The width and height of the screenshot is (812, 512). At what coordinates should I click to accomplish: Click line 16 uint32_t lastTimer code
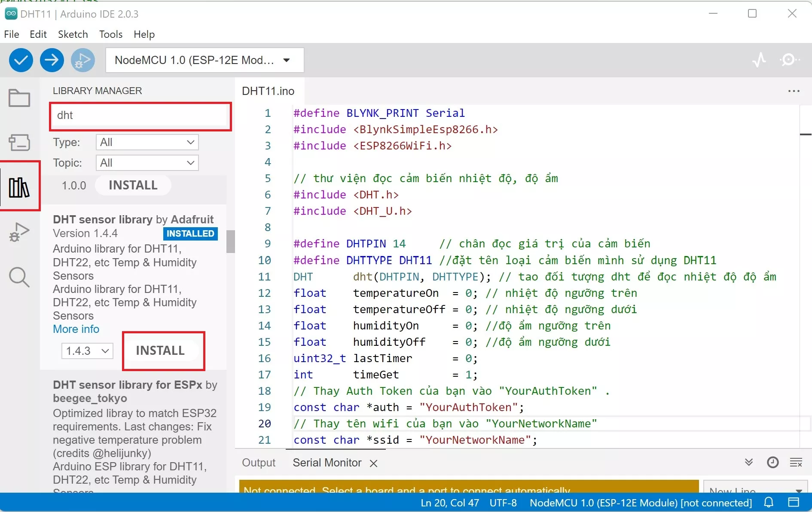(385, 358)
